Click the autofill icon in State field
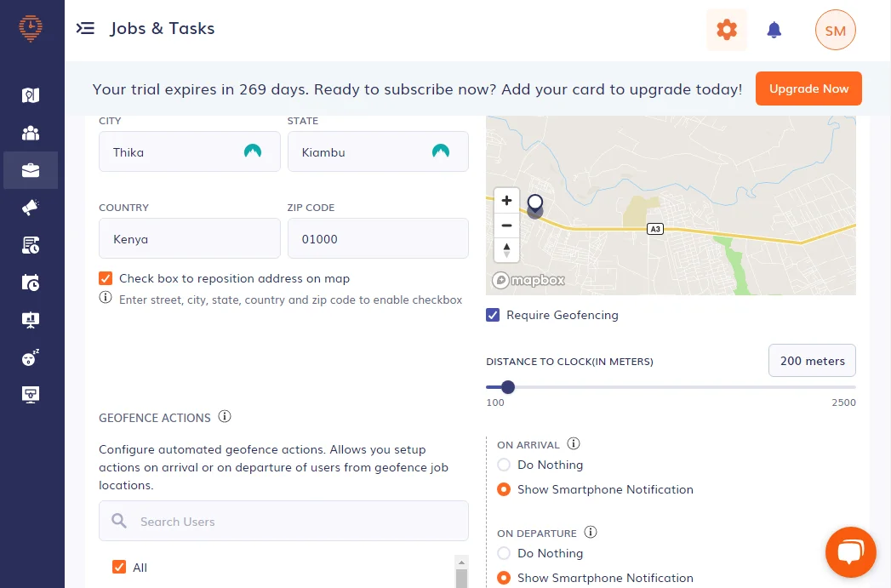This screenshot has width=891, height=588. pos(440,151)
